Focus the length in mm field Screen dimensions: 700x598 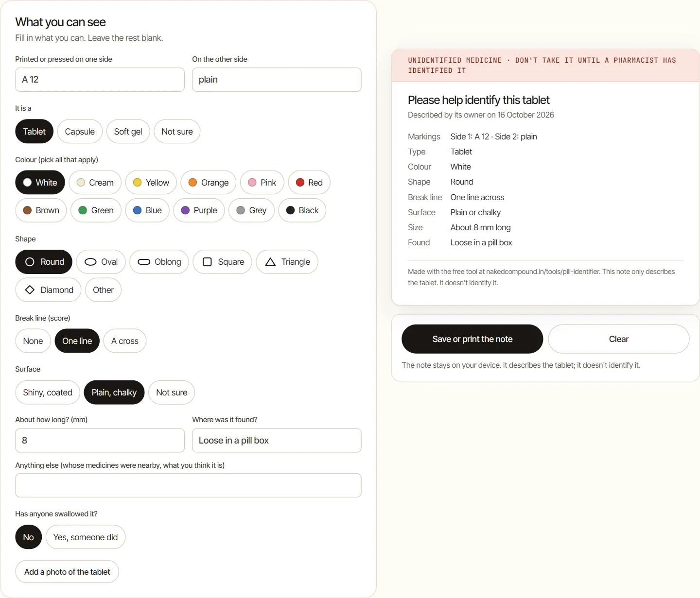100,441
